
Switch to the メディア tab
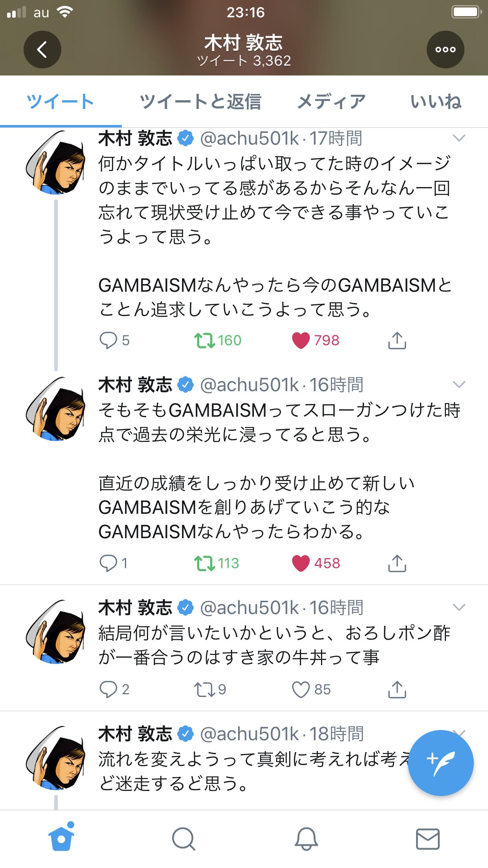[x=331, y=101]
